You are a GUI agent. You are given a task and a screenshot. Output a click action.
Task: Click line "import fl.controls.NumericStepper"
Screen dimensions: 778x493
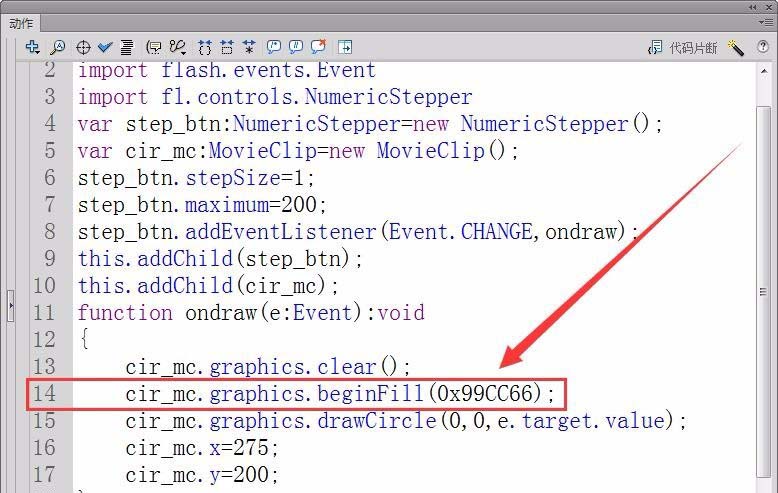(x=275, y=97)
